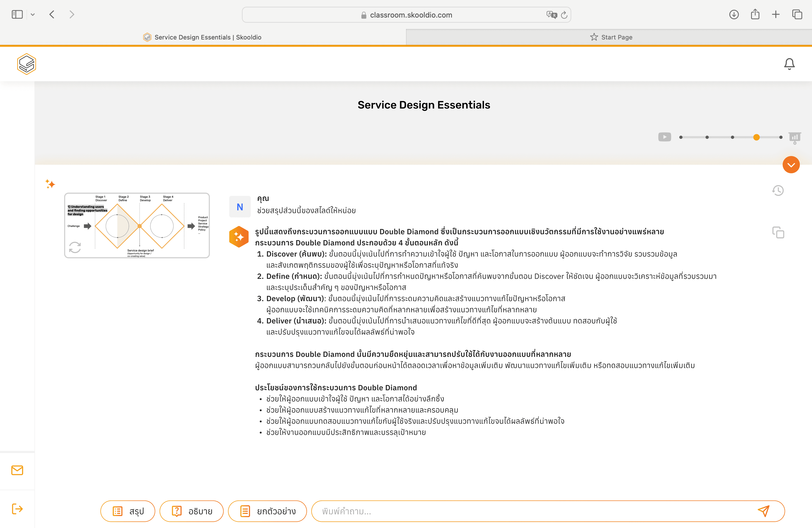Click the อธิบาย explain button

pyautogui.click(x=191, y=511)
